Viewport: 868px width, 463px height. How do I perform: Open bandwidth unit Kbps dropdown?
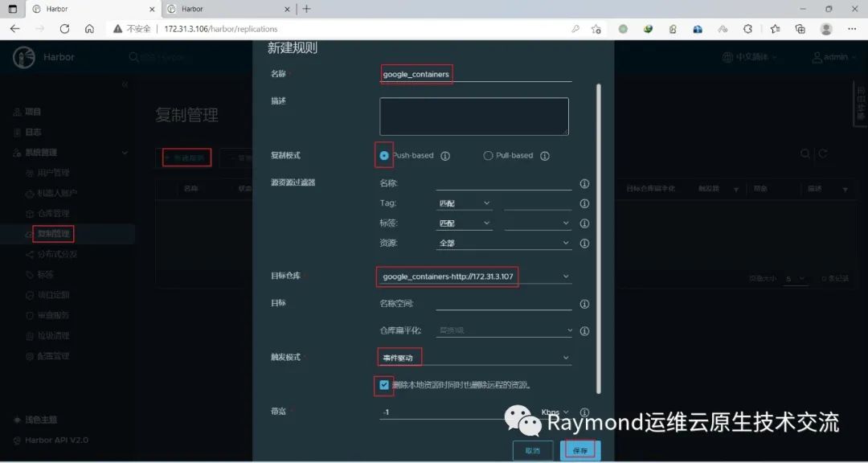[x=555, y=412]
